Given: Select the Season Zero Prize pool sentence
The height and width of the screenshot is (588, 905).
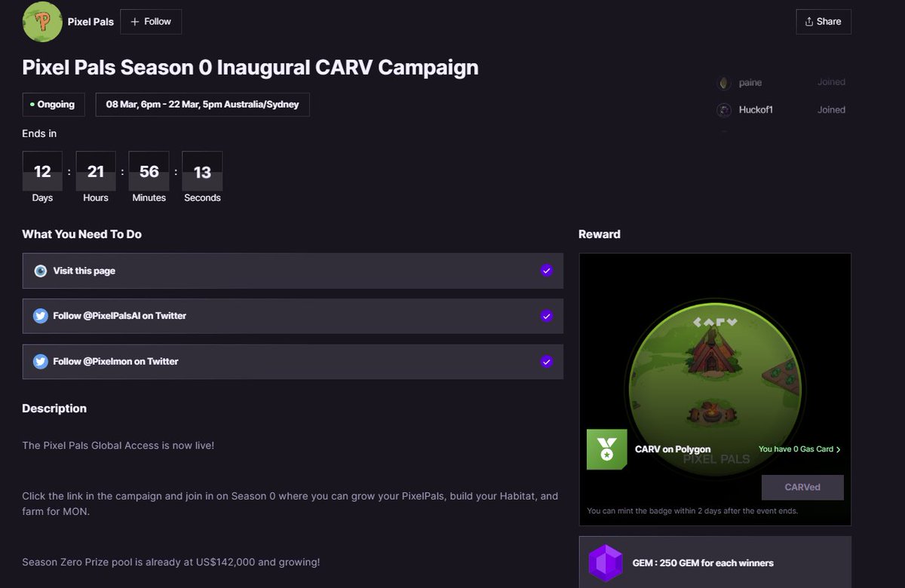Looking at the screenshot, I should (x=171, y=562).
